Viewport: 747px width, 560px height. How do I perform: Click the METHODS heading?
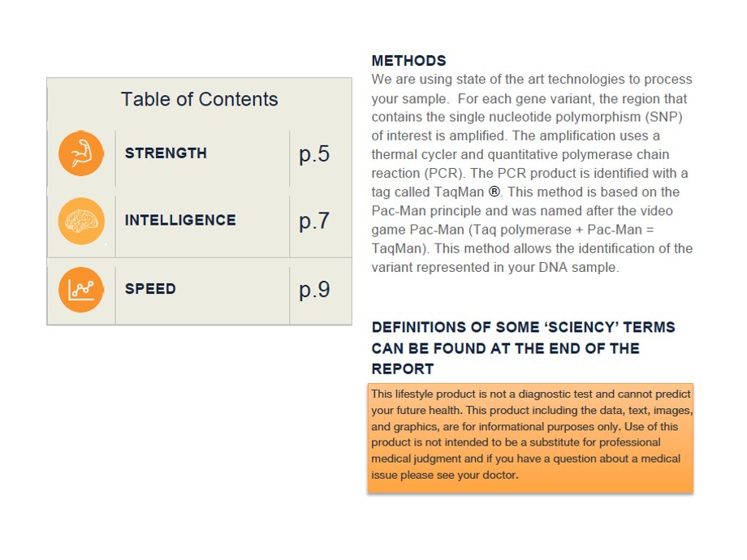click(x=408, y=61)
